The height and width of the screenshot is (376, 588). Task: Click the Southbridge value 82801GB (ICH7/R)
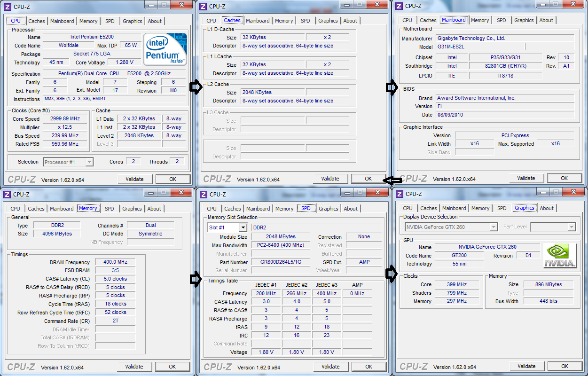pyautogui.click(x=505, y=66)
